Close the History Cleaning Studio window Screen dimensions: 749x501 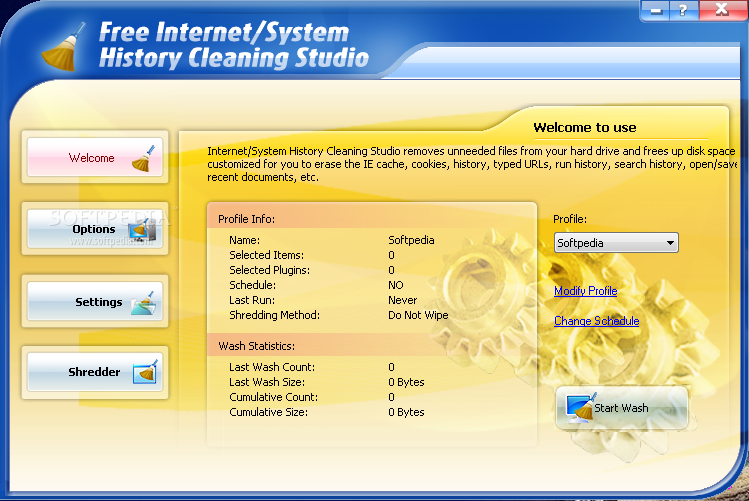[722, 10]
